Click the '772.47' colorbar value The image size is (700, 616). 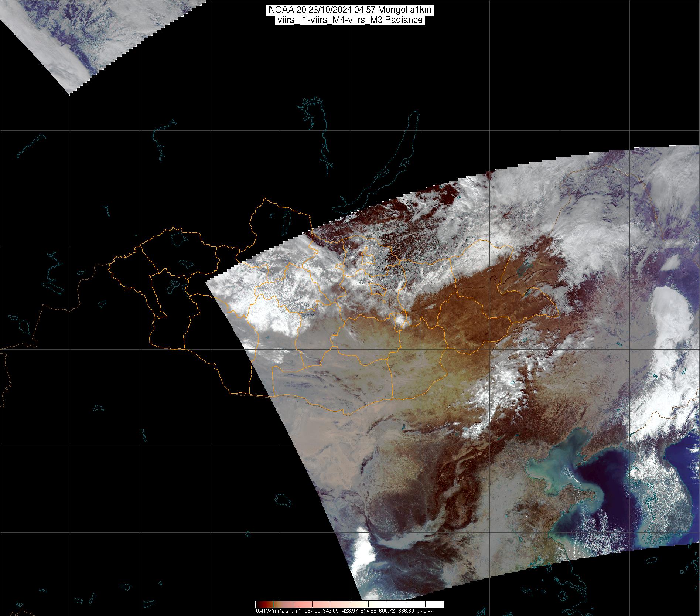tap(425, 611)
